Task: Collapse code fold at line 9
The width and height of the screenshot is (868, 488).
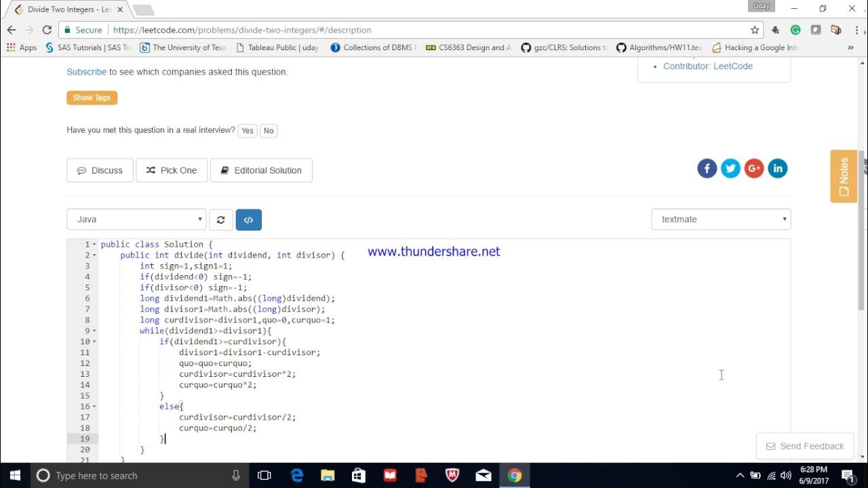Action: coord(94,331)
